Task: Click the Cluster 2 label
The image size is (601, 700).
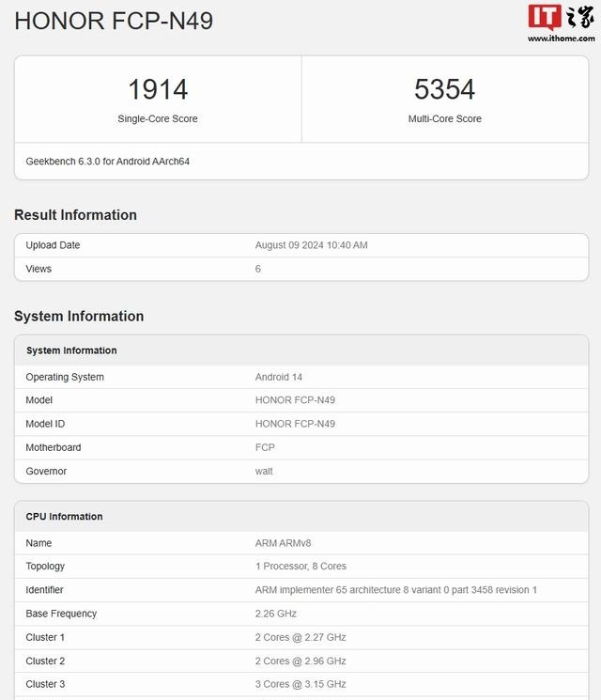Action: click(45, 661)
